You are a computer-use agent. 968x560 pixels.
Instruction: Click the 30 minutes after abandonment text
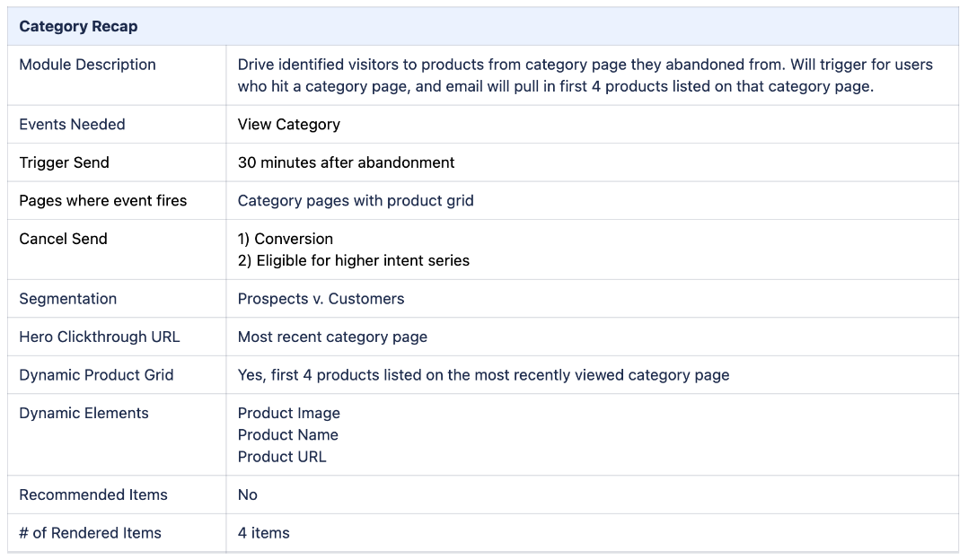[x=346, y=162]
